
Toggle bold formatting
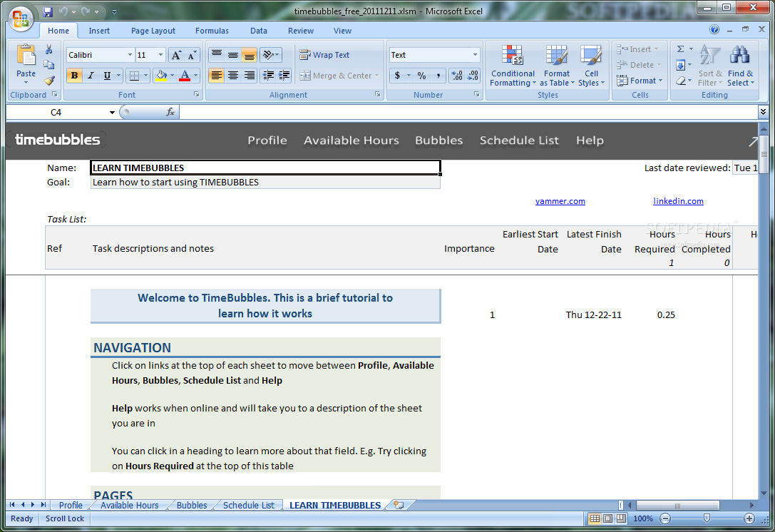(x=74, y=76)
